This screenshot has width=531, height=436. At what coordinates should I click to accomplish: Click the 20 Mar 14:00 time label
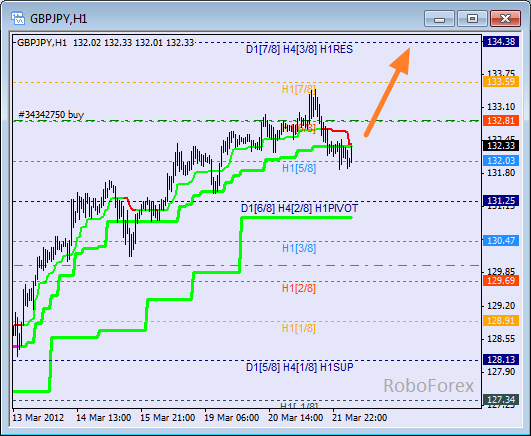click(x=295, y=418)
